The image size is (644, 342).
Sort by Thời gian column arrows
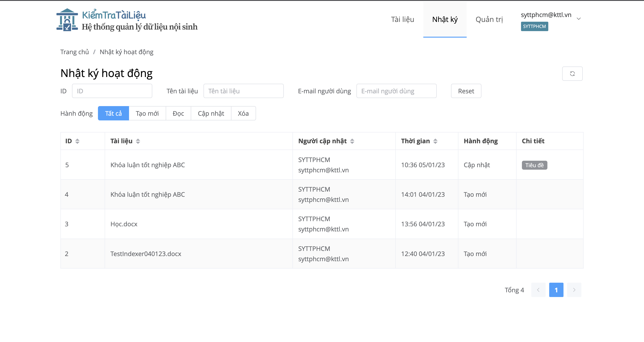[435, 141]
